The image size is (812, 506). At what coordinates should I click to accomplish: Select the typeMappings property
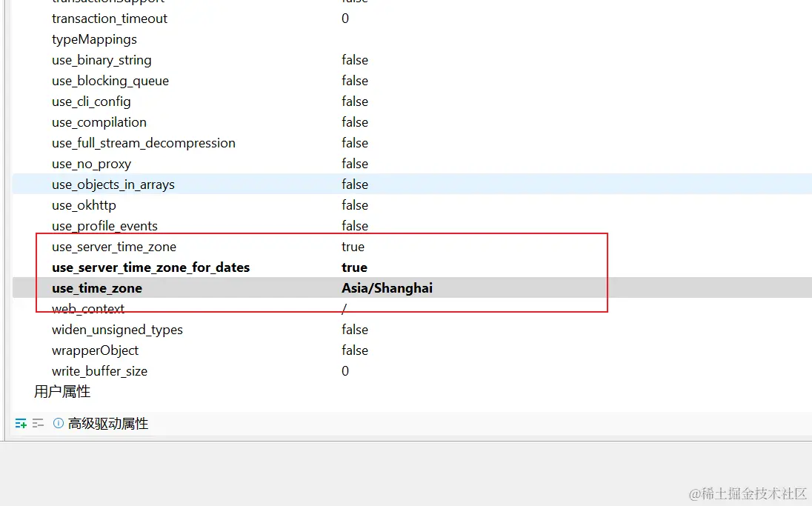click(94, 39)
